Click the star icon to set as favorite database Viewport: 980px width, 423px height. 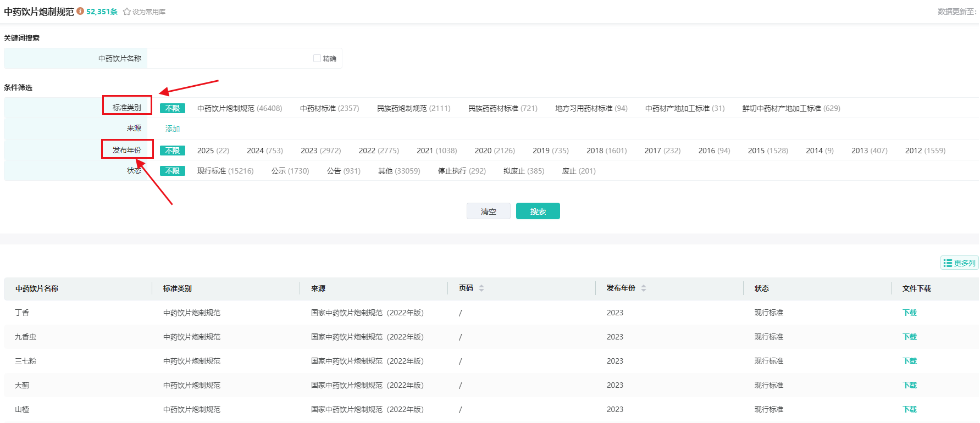[x=127, y=12]
